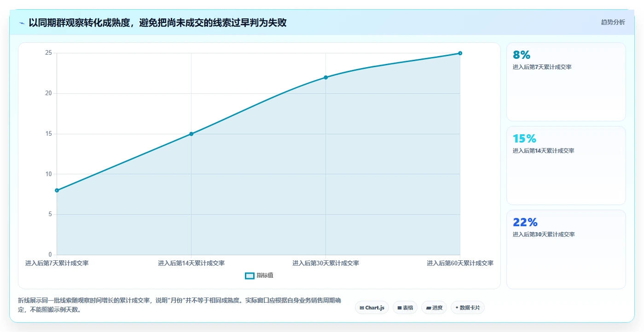Click card caption 进入后第7天累计成交率
This screenshot has height=332, width=644.
pyautogui.click(x=542, y=67)
